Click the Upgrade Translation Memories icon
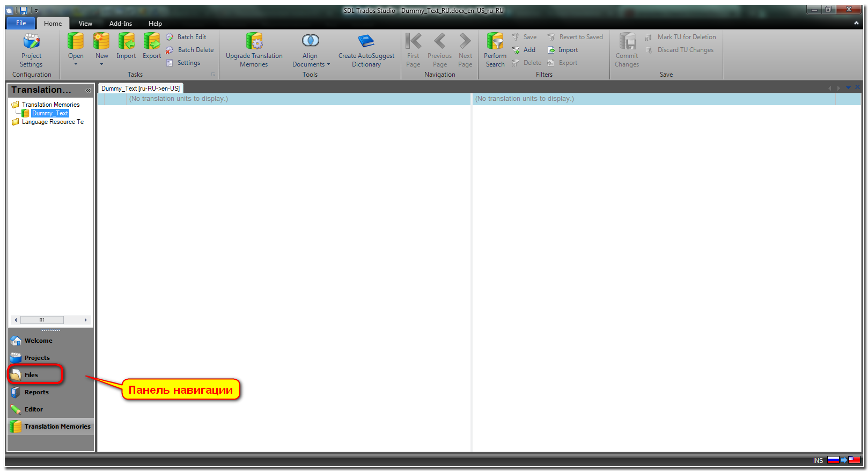The width and height of the screenshot is (868, 471). [254, 41]
